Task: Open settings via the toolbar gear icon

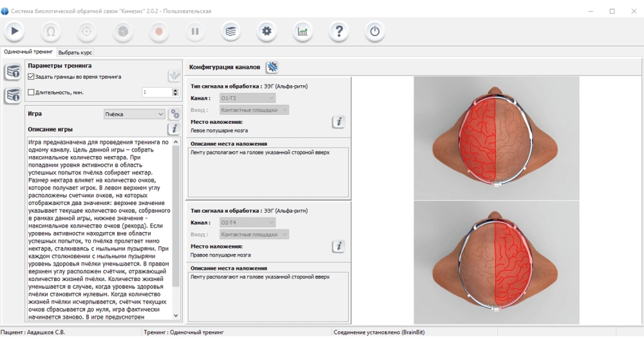Action: pyautogui.click(x=267, y=30)
